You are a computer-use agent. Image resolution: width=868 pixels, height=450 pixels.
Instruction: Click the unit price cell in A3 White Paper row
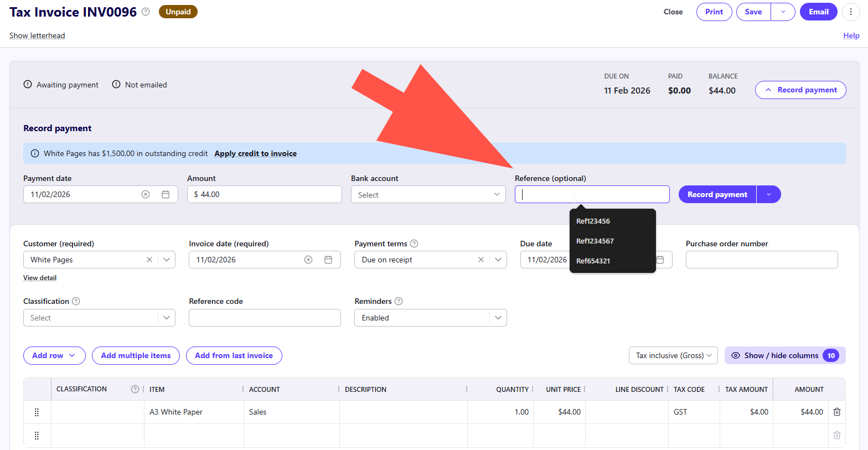(559, 412)
